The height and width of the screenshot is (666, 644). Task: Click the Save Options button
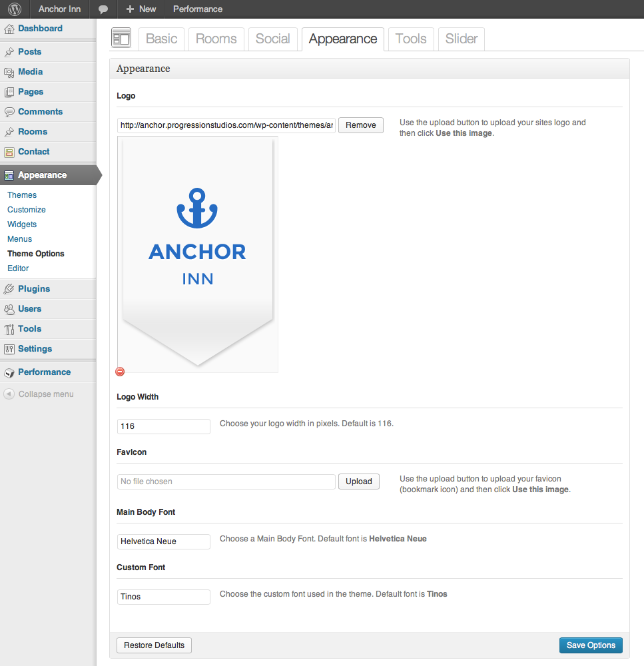(x=591, y=645)
